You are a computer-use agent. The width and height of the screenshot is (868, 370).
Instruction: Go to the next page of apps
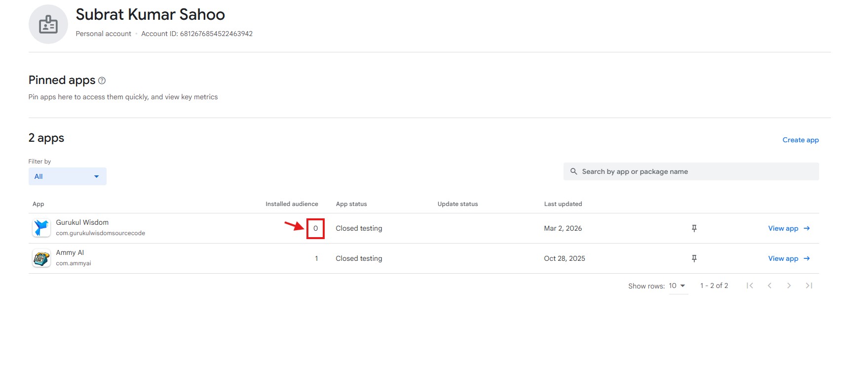click(789, 286)
